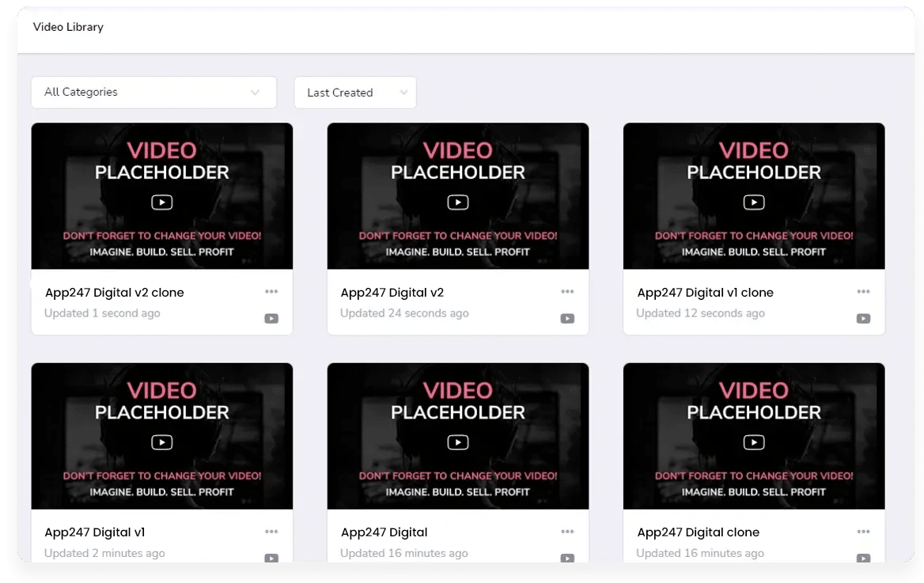This screenshot has height=583, width=924.
Task: Open three-dot menu for App247 Digital v1 clone
Action: tap(863, 292)
